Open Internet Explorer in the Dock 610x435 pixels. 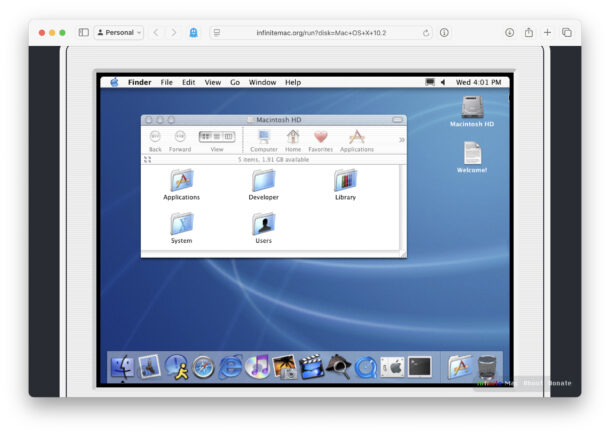click(x=230, y=367)
